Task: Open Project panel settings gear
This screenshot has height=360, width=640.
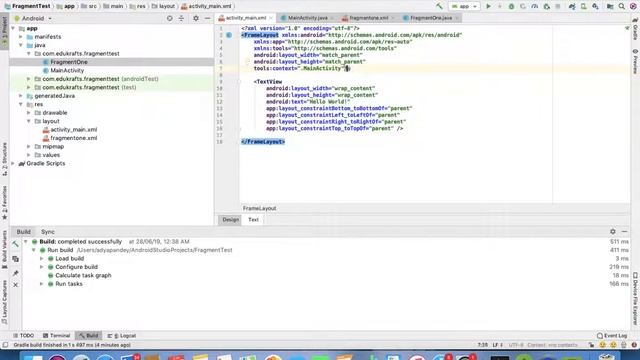Action: click(196, 18)
